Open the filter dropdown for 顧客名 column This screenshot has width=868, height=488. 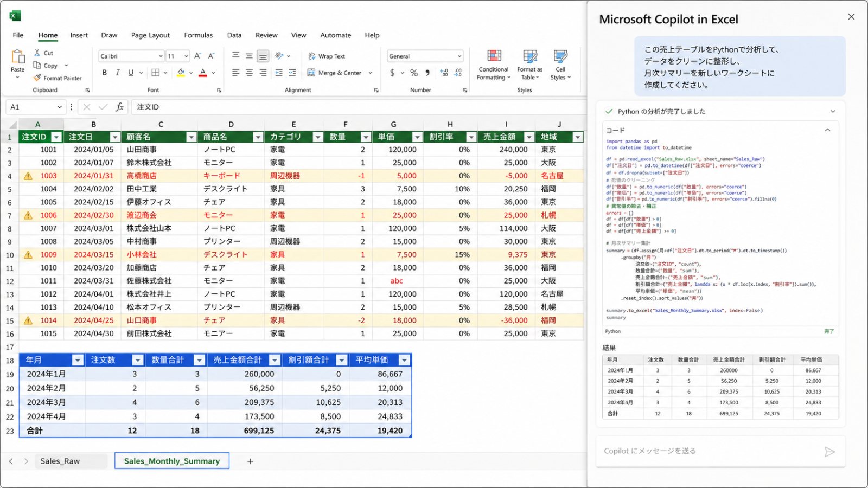click(x=191, y=137)
